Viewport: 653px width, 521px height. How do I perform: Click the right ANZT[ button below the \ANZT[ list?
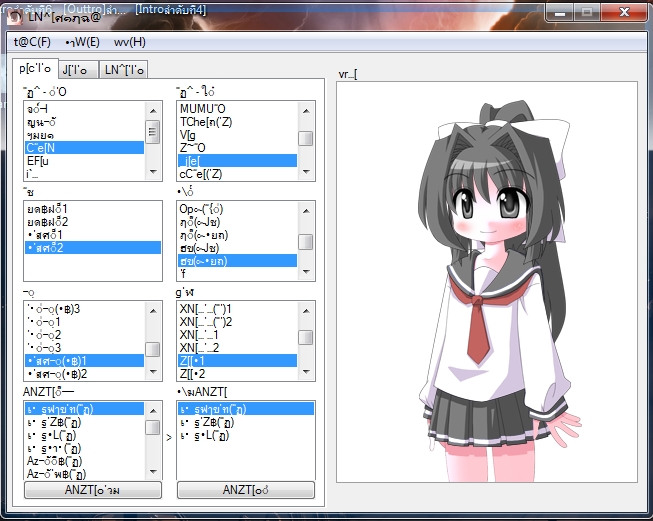246,490
